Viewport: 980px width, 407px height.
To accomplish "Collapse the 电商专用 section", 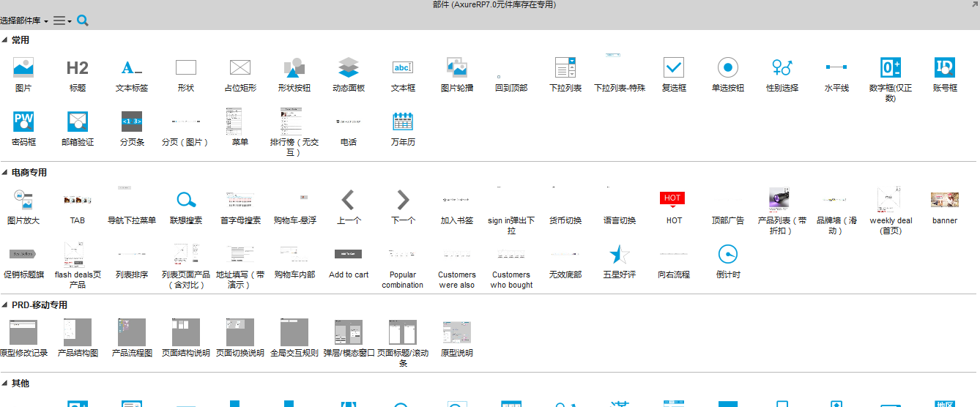I will point(5,173).
